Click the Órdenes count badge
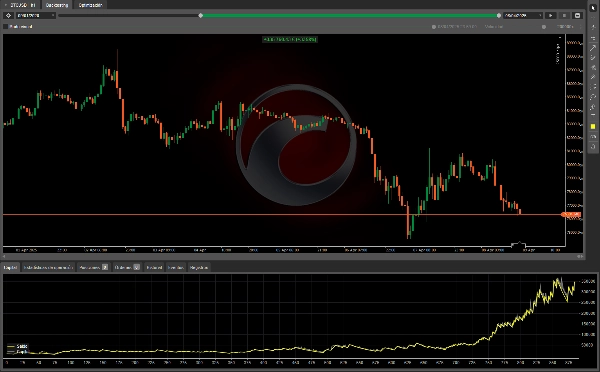Screen dimensions: 600x372 coord(137,267)
